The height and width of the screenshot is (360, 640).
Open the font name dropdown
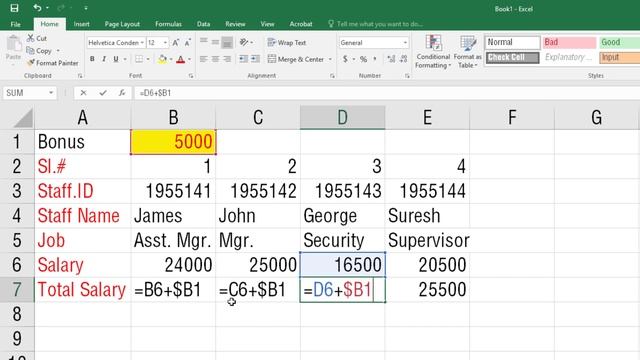point(142,42)
